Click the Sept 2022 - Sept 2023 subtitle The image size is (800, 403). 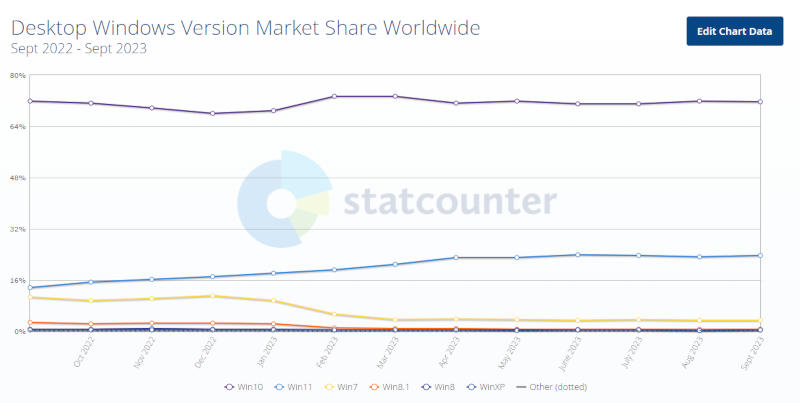click(x=79, y=48)
